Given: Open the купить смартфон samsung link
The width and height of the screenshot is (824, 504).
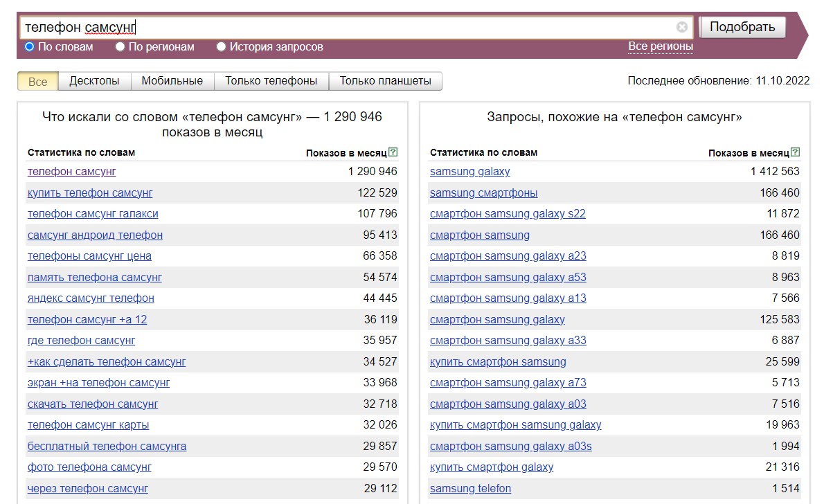Looking at the screenshot, I should (x=498, y=361).
